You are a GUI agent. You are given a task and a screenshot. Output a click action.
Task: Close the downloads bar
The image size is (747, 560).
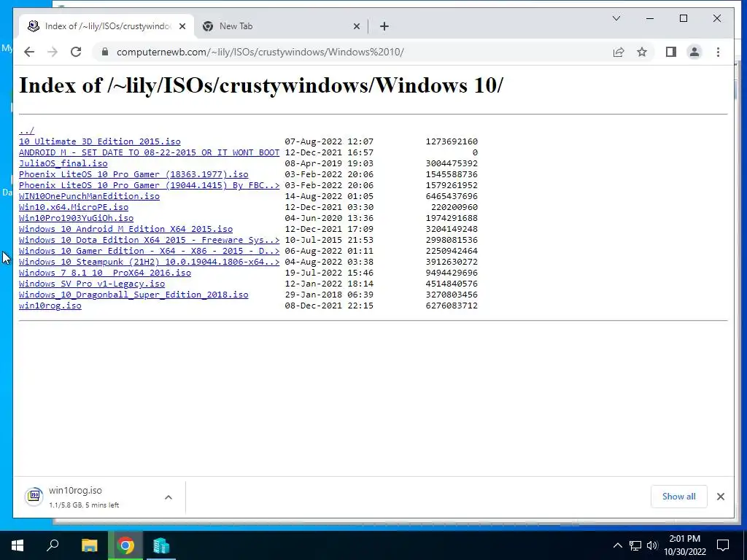click(720, 497)
